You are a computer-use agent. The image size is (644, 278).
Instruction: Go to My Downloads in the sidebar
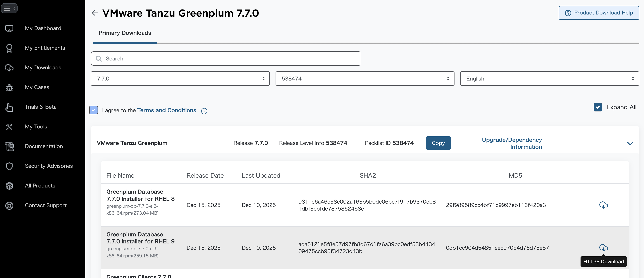43,68
